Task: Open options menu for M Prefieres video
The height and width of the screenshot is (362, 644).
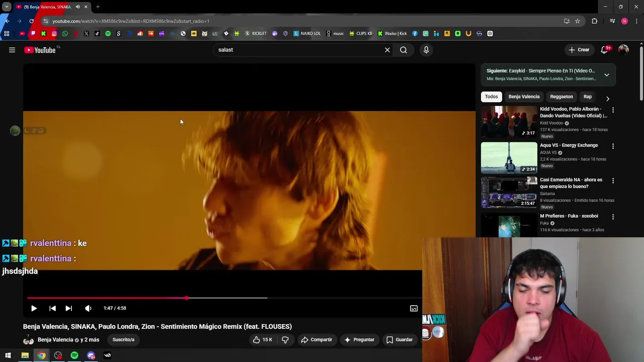Action: tap(613, 217)
